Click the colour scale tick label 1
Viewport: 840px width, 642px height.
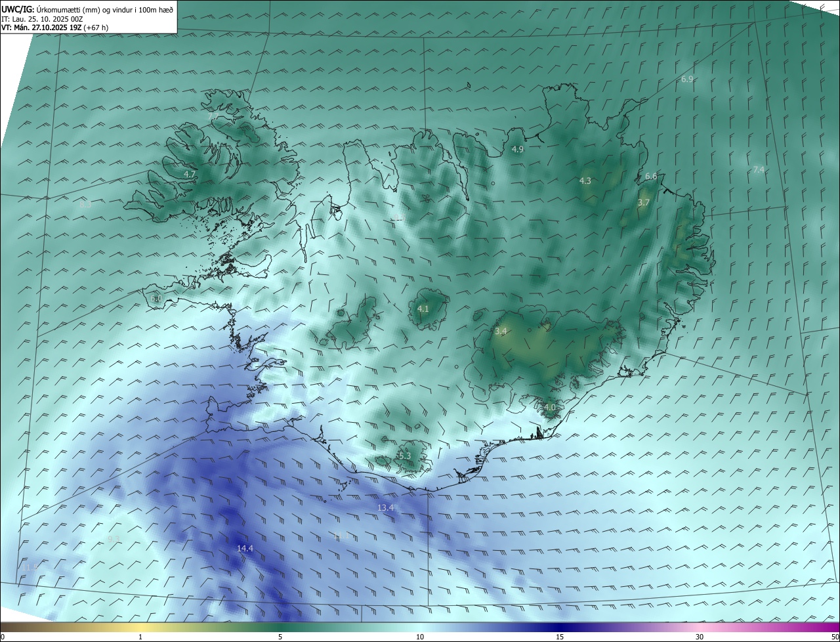(140, 637)
